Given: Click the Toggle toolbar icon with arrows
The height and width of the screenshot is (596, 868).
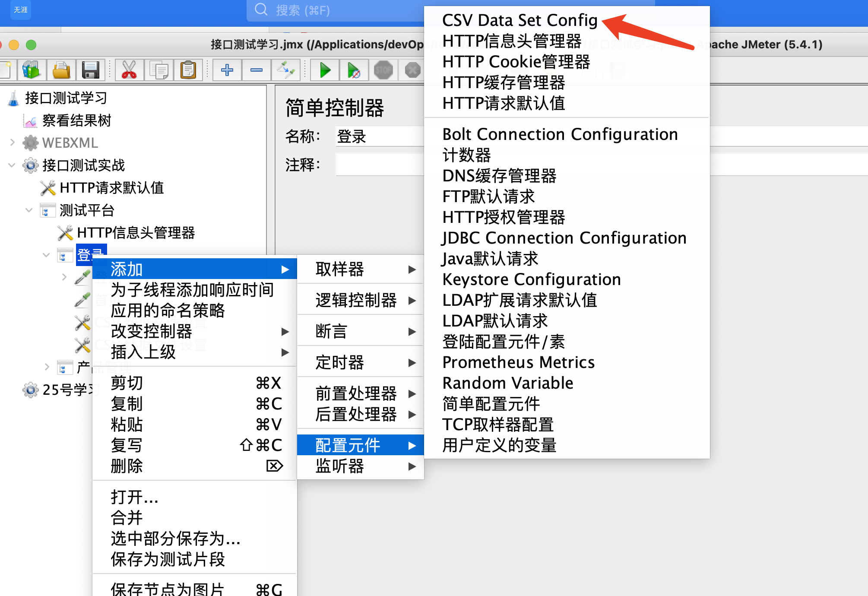Looking at the screenshot, I should pos(285,70).
